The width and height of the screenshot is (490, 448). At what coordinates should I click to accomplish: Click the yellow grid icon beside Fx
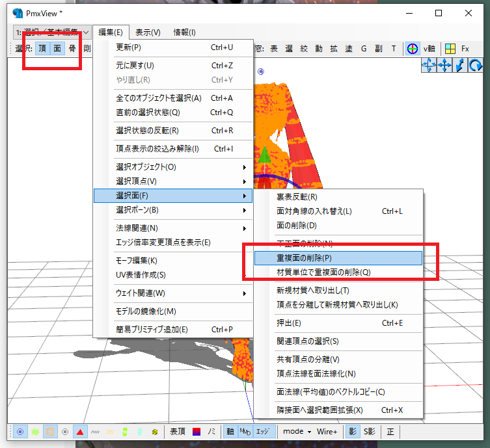(x=450, y=49)
